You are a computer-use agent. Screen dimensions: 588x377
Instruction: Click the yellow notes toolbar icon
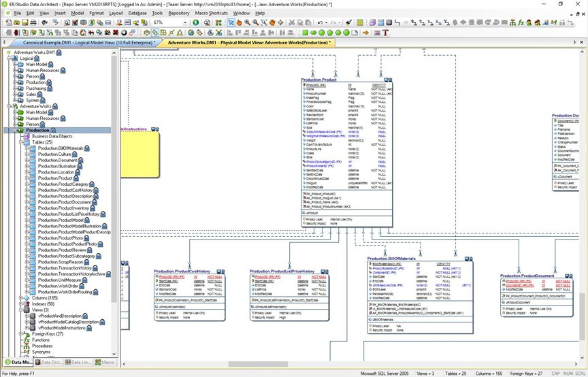point(359,22)
